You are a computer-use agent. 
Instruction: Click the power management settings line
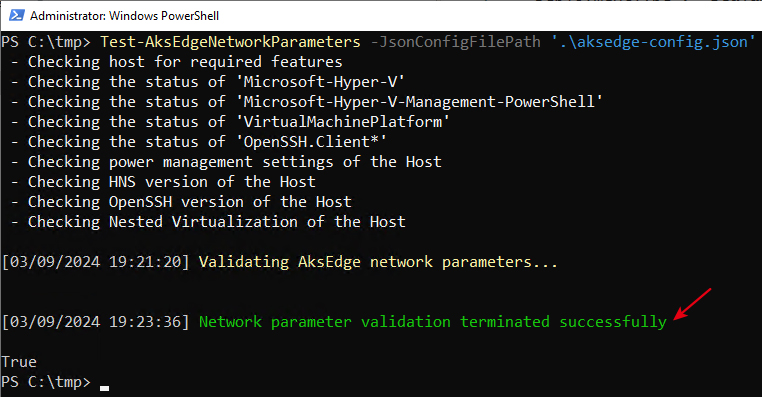coord(226,162)
